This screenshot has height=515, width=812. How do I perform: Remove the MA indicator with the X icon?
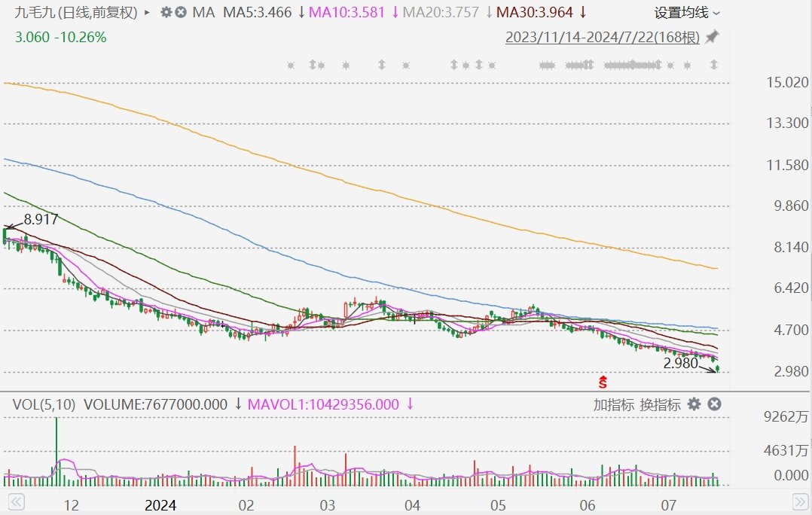[182, 13]
